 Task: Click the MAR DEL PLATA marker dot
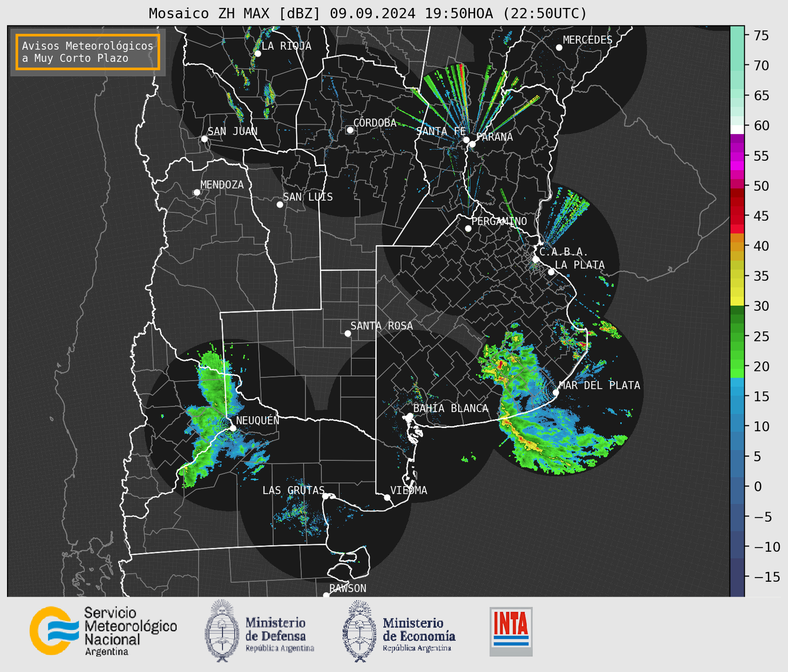click(x=556, y=393)
